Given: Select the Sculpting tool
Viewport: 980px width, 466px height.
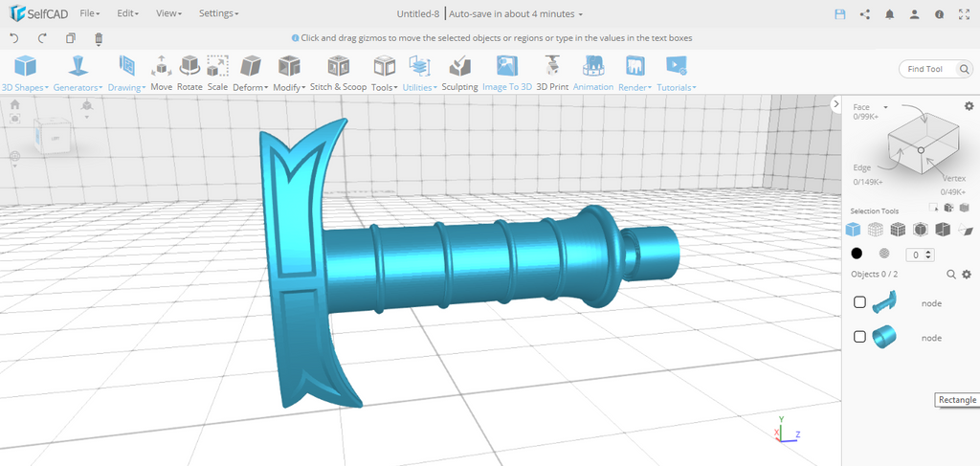Looking at the screenshot, I should [460, 74].
